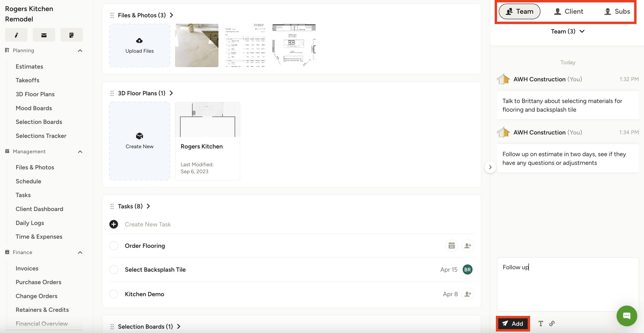Open the calendar icon on Order Flooring task
The image size is (644, 333).
click(452, 246)
